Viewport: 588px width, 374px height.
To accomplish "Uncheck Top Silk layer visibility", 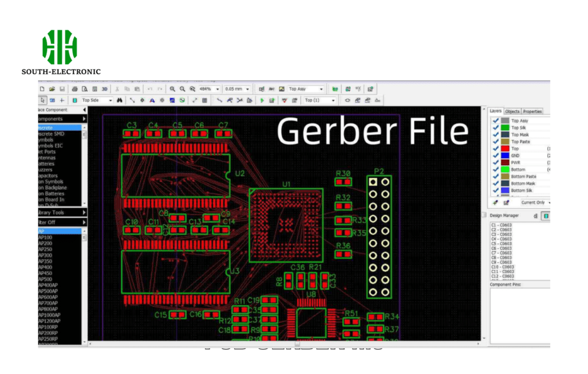I will pos(496,127).
